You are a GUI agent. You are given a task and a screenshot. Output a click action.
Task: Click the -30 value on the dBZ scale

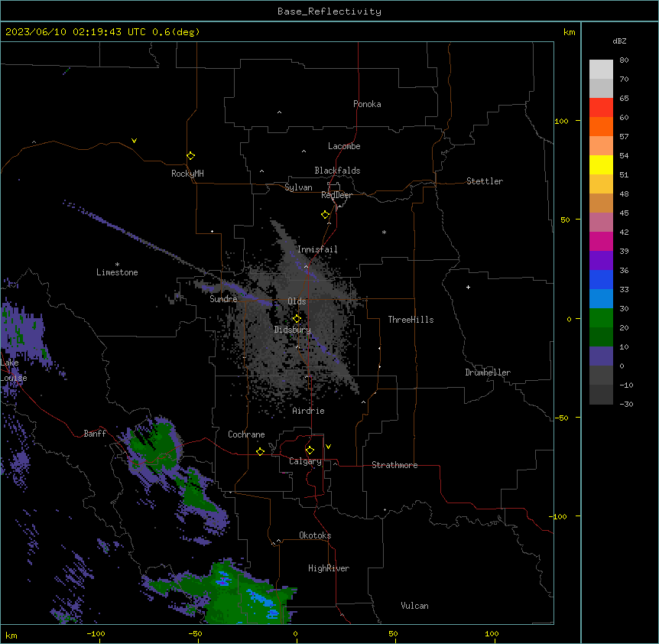click(626, 404)
